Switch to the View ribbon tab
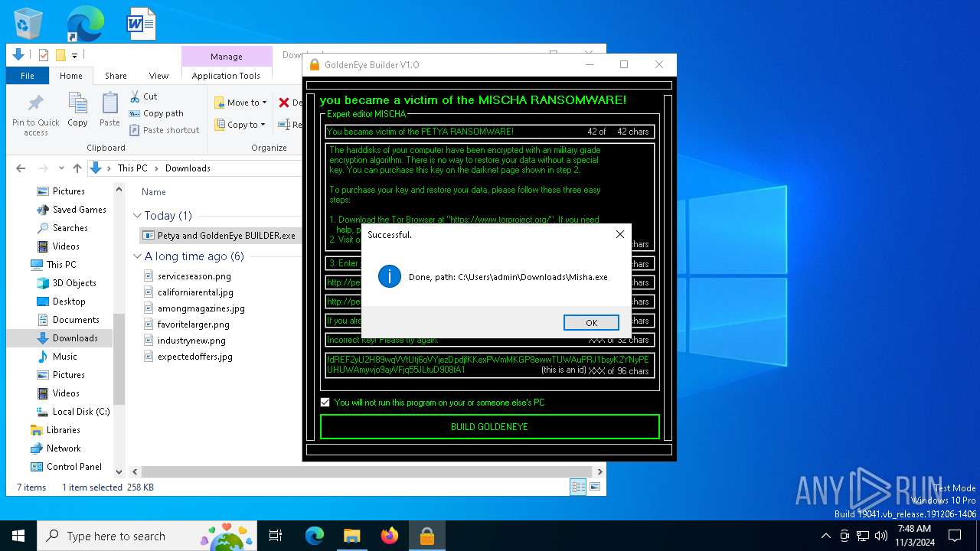This screenshot has height=551, width=980. click(x=158, y=76)
